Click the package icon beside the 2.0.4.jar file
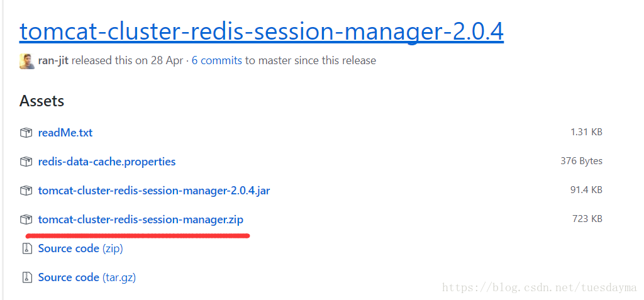This screenshot has width=644, height=300. coord(26,191)
